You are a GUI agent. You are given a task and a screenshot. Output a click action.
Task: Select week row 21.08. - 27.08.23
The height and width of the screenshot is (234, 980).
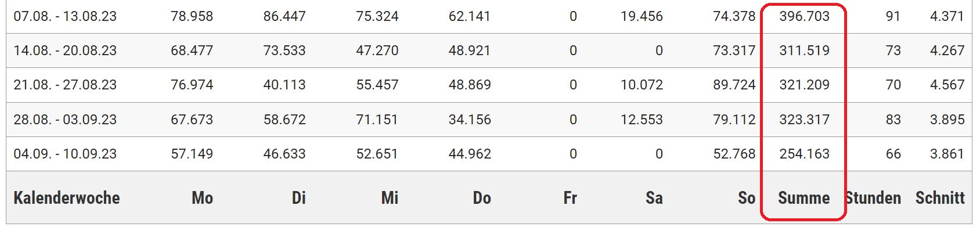(x=489, y=85)
